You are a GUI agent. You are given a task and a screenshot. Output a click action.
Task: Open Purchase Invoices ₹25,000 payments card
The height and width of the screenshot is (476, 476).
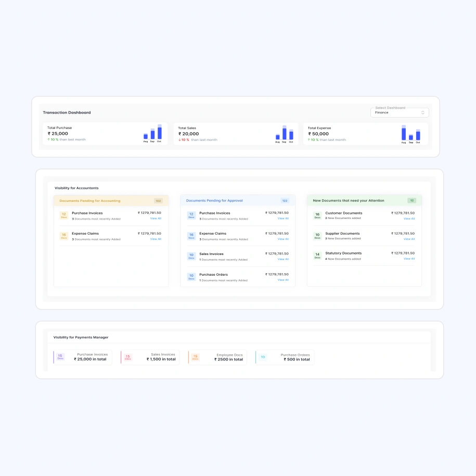coord(83,357)
